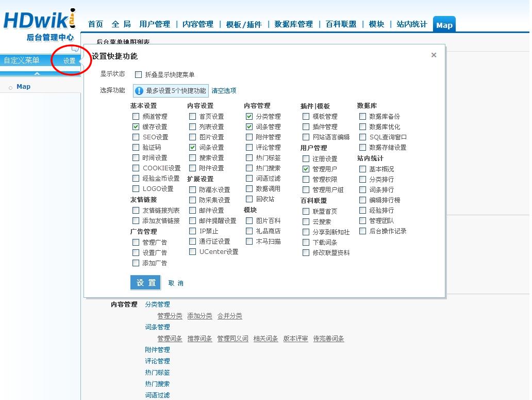The image size is (532, 400).
Task: Check the IP禁止 checkbox
Action: (x=192, y=231)
